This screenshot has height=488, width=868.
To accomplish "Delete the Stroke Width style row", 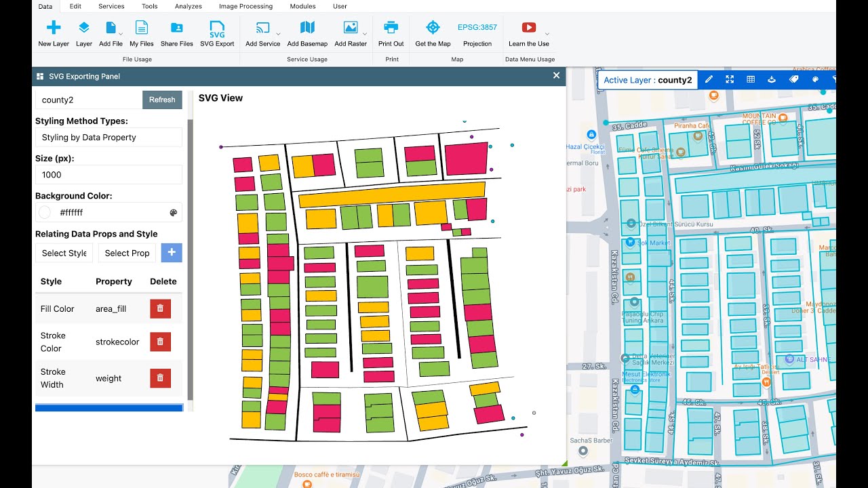I will (x=160, y=378).
